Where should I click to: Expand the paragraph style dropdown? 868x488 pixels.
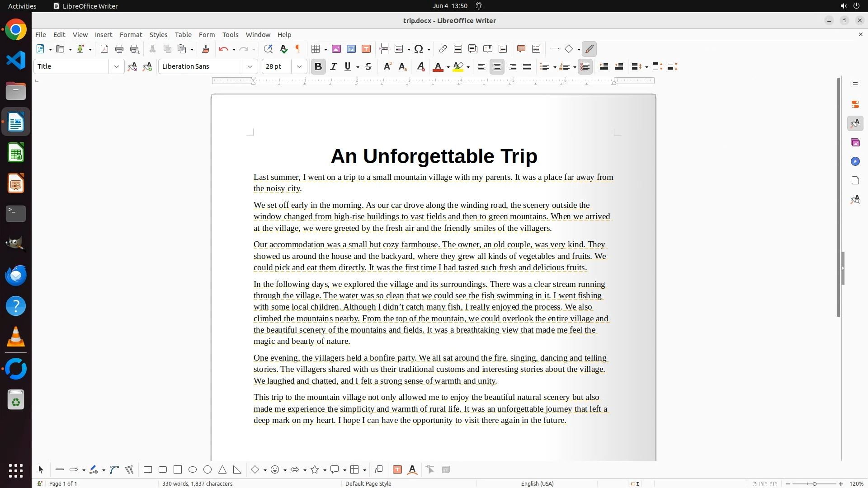coord(117,67)
